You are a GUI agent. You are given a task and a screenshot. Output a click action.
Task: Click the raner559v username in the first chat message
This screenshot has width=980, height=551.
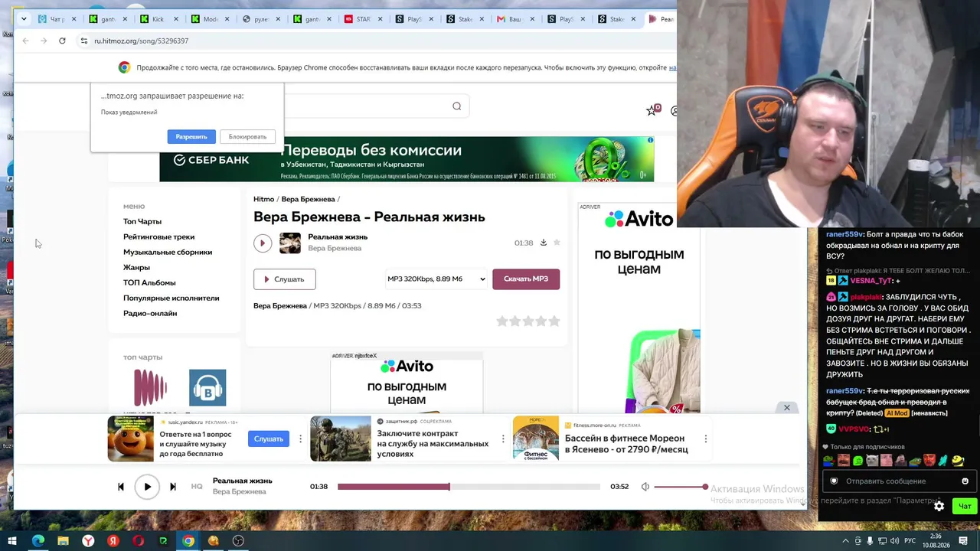coord(844,234)
